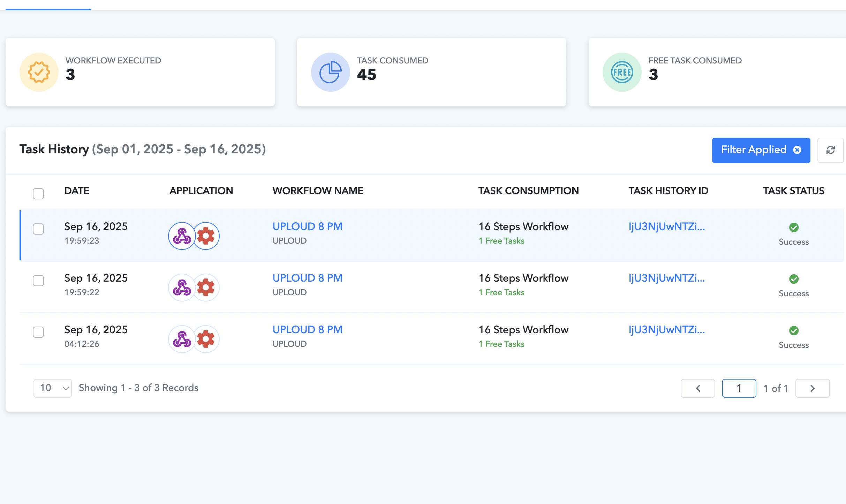
Task: Go to the previous page of records
Action: [x=698, y=388]
